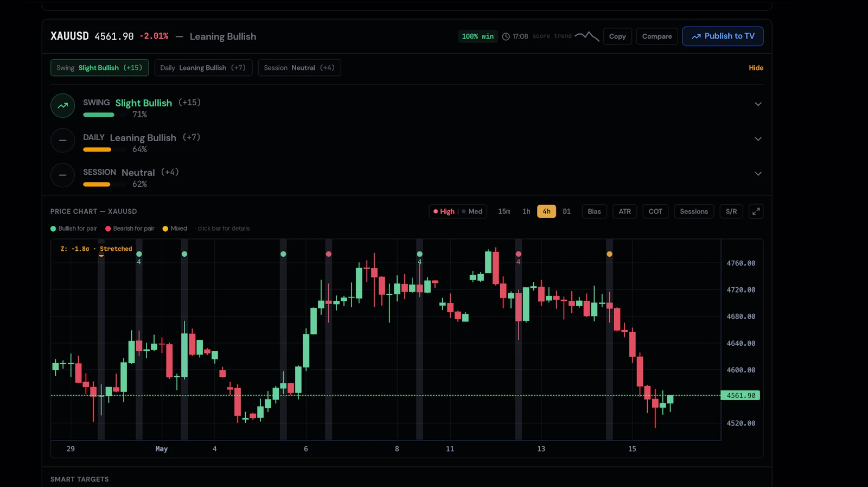Toggle High impact events filter

pos(444,211)
